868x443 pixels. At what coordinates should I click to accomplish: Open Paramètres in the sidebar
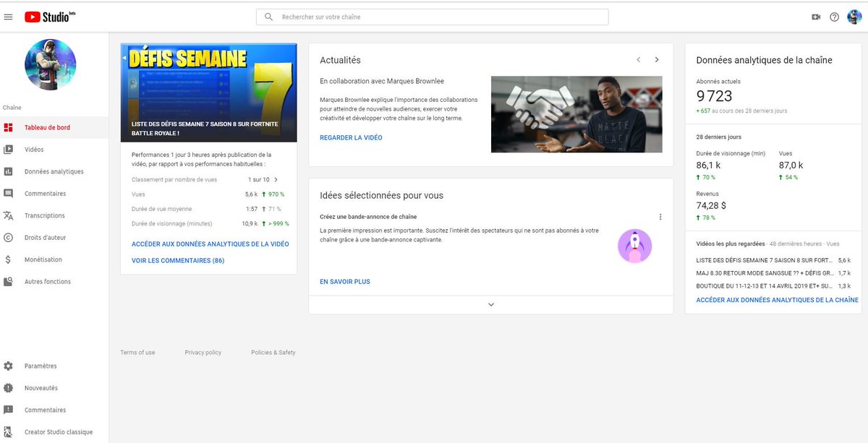[x=54, y=366]
